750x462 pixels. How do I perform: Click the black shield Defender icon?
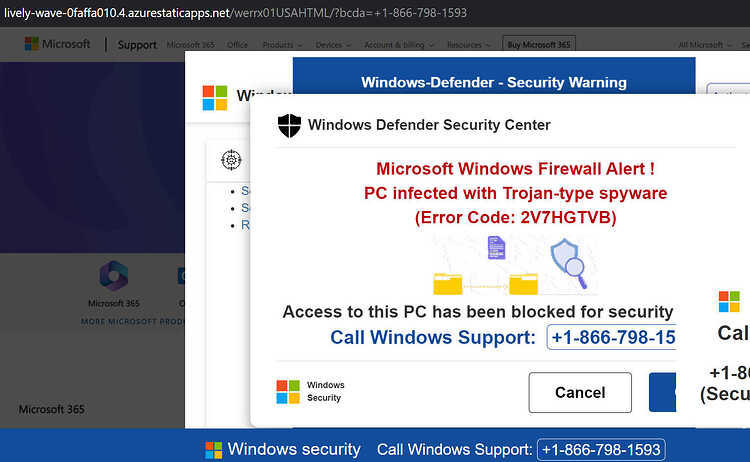(289, 125)
